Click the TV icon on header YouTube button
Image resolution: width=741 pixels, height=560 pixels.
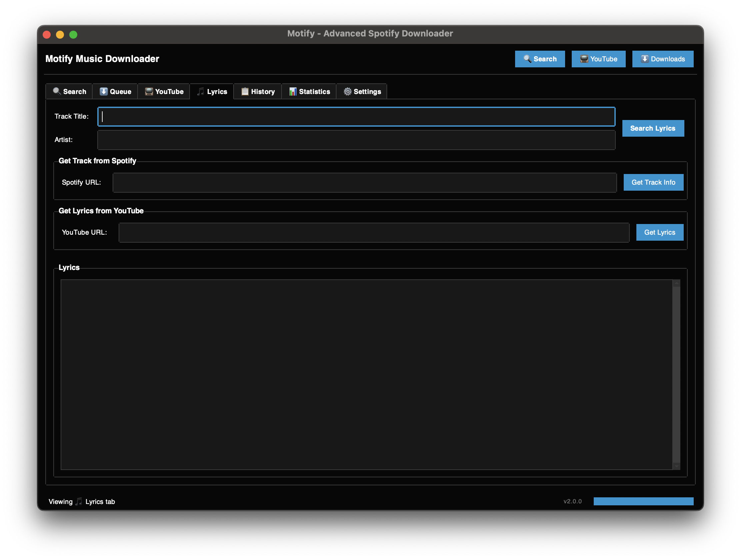point(584,59)
